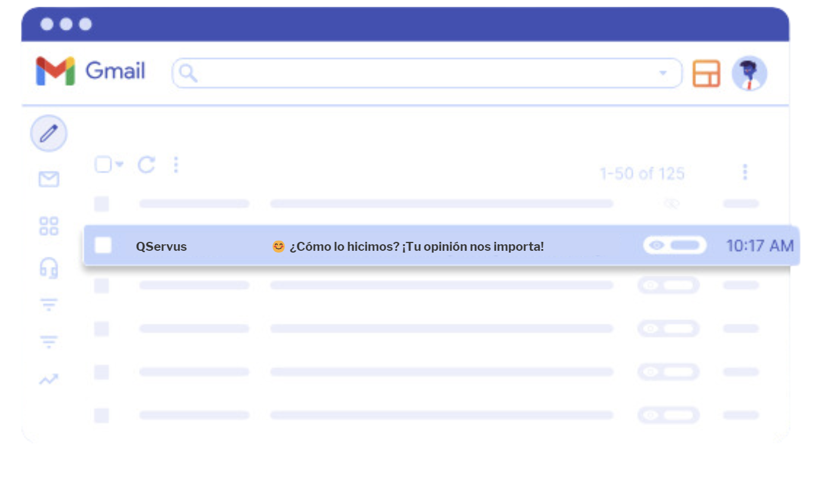The height and width of the screenshot is (504, 818).
Task: Open the user profile avatar
Action: point(749,73)
